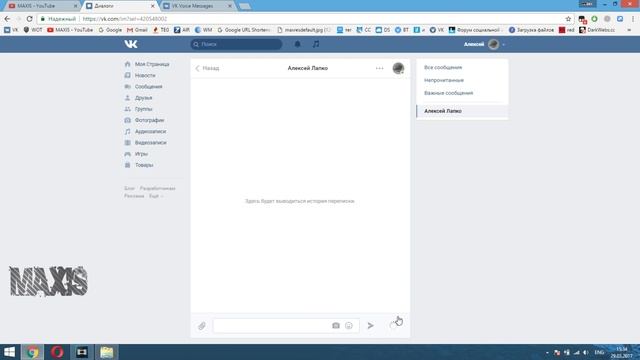This screenshot has width=640, height=360.
Task: Click the chat partner's avatar in the dialog header
Action: [398, 68]
